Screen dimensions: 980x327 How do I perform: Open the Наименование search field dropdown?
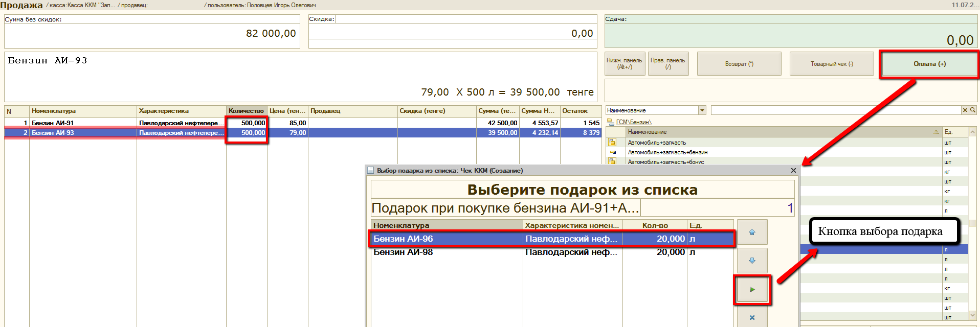pyautogui.click(x=702, y=110)
